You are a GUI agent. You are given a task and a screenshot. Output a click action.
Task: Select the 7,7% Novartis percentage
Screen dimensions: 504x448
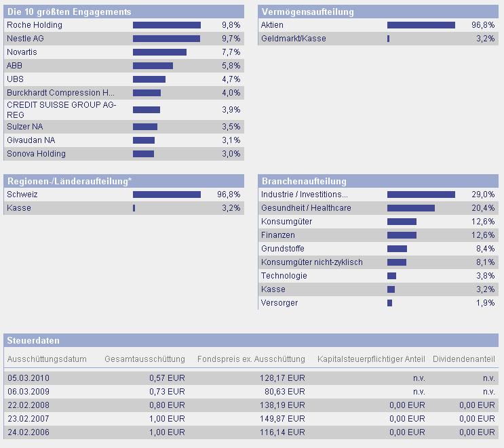[x=231, y=52]
